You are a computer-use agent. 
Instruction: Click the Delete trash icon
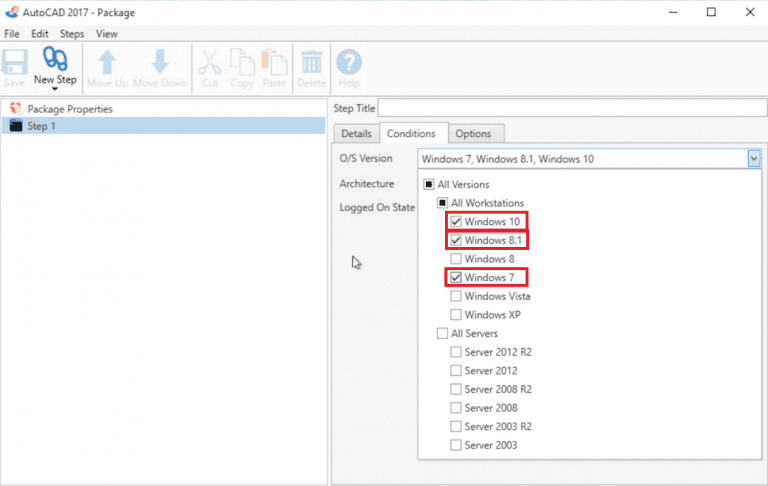coord(312,62)
